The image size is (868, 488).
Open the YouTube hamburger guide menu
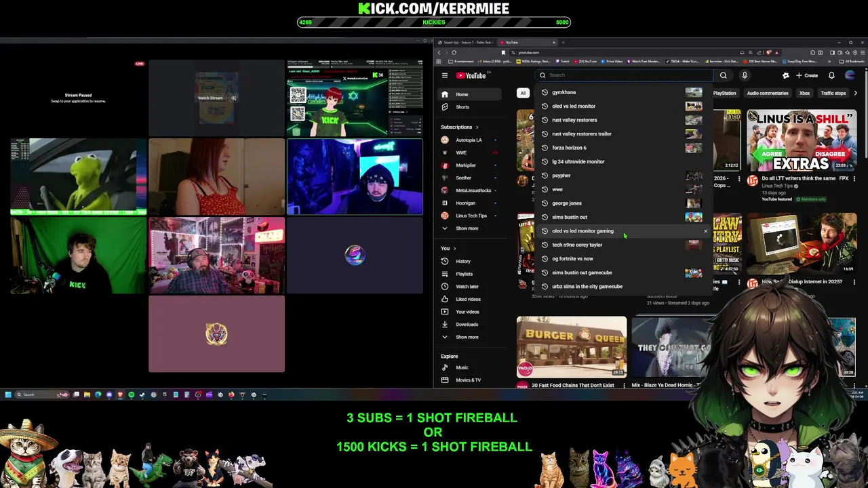point(445,75)
